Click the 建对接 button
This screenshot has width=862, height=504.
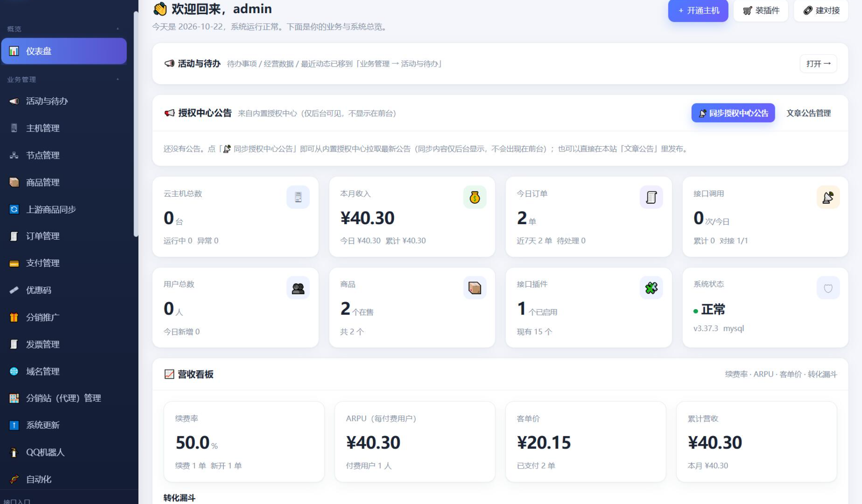(x=821, y=11)
